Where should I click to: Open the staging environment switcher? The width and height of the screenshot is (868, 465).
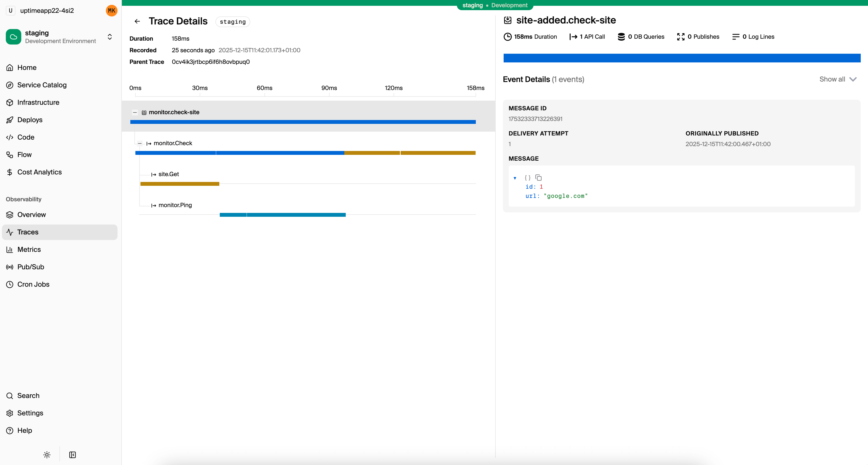click(110, 37)
